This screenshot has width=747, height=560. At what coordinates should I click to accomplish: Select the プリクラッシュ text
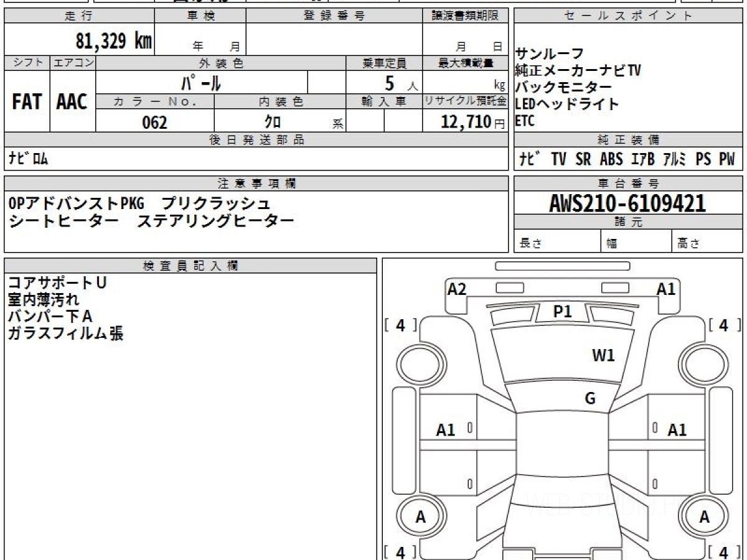click(215, 203)
